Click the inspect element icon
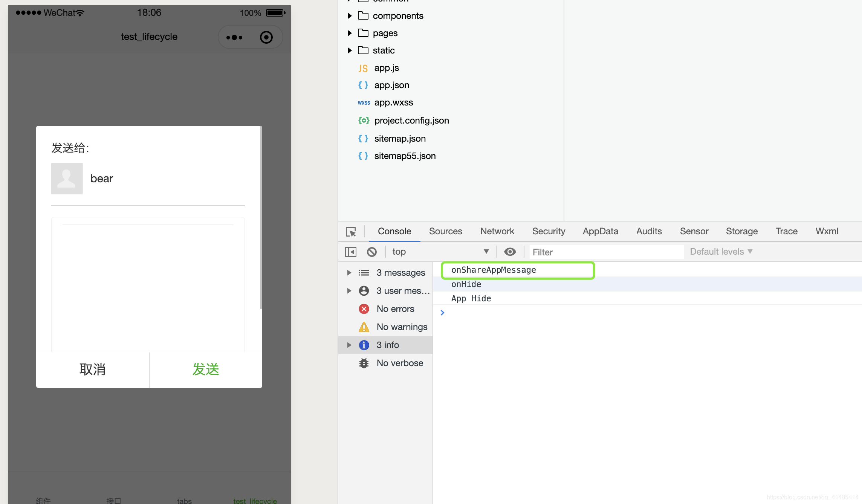862x504 pixels. (x=350, y=231)
